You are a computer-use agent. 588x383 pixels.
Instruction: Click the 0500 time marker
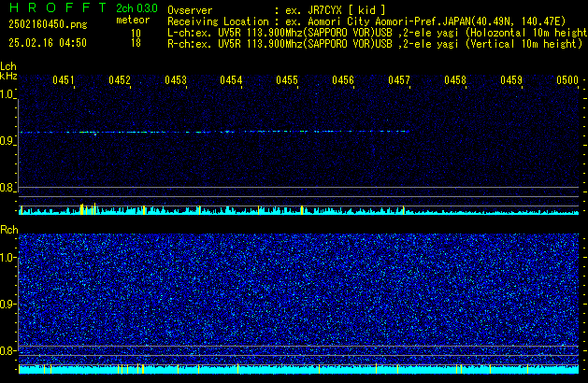click(567, 80)
